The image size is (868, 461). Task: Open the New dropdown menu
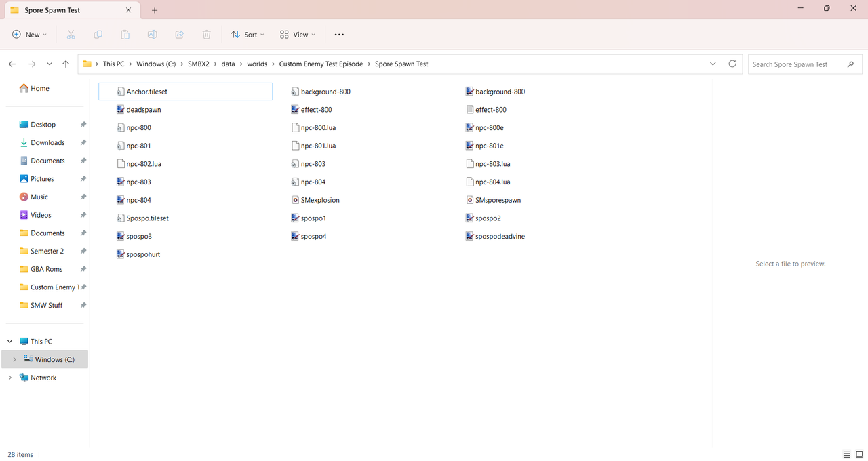(x=29, y=35)
